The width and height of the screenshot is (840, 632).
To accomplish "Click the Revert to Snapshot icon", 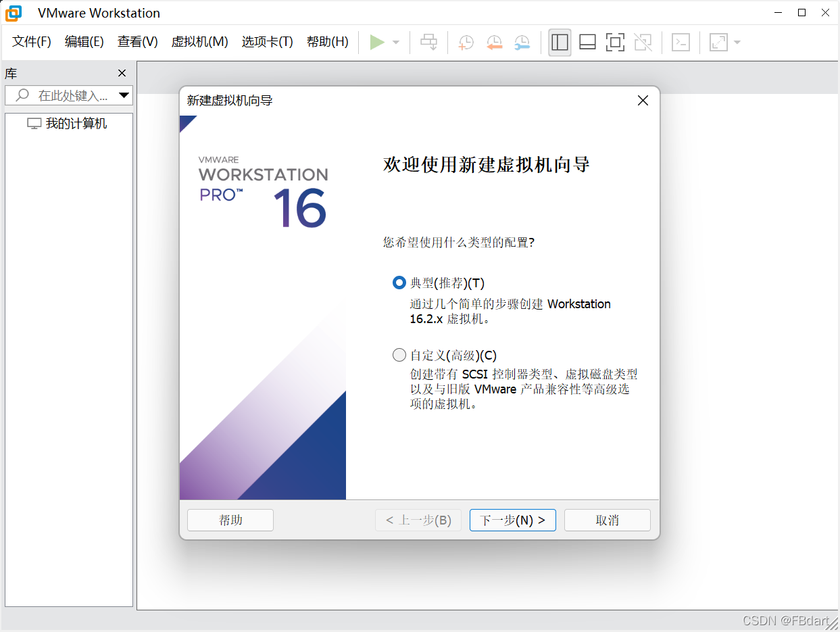I will point(494,42).
